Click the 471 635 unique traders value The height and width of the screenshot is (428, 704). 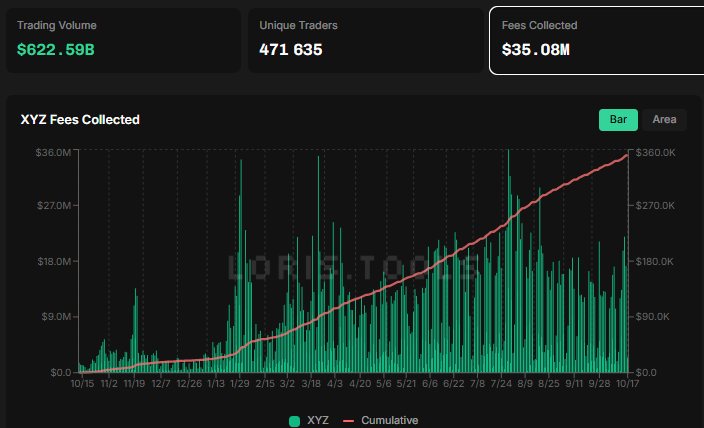(290, 50)
